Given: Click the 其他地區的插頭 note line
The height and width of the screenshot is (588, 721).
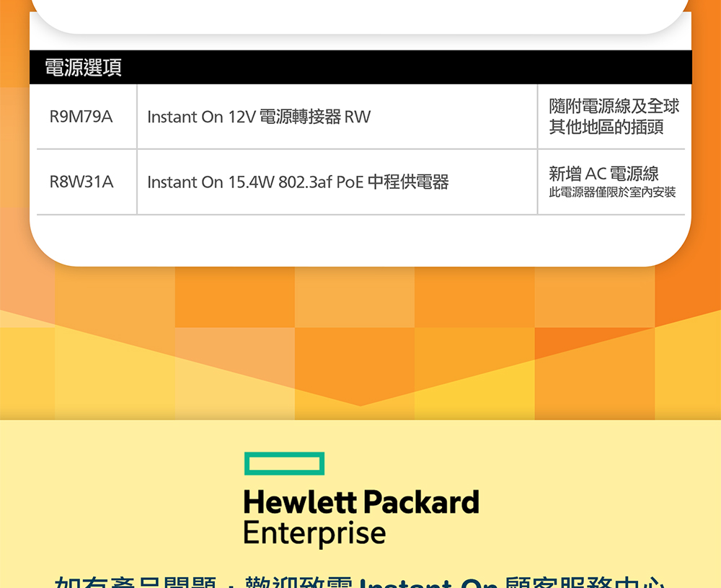Looking at the screenshot, I should [606, 128].
